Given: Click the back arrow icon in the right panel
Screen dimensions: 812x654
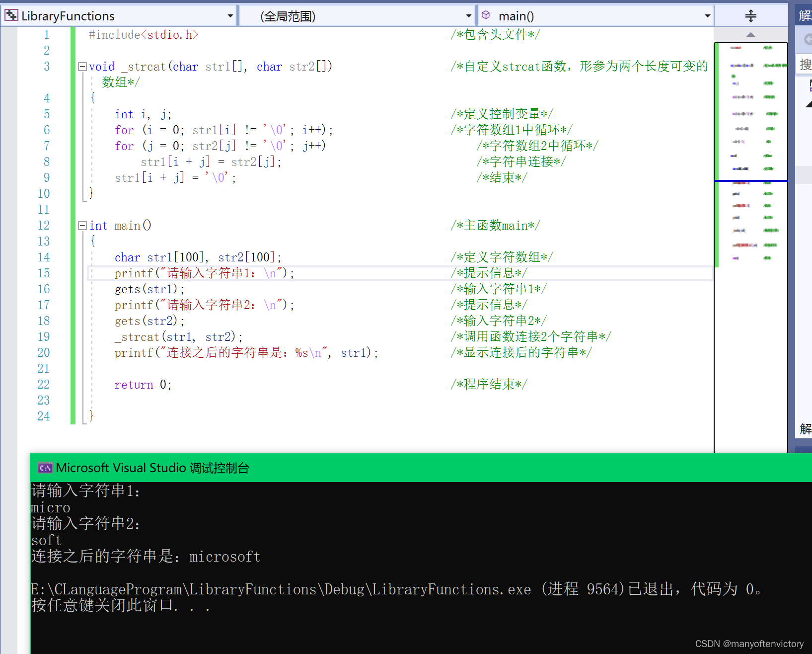Looking at the screenshot, I should tap(807, 40).
